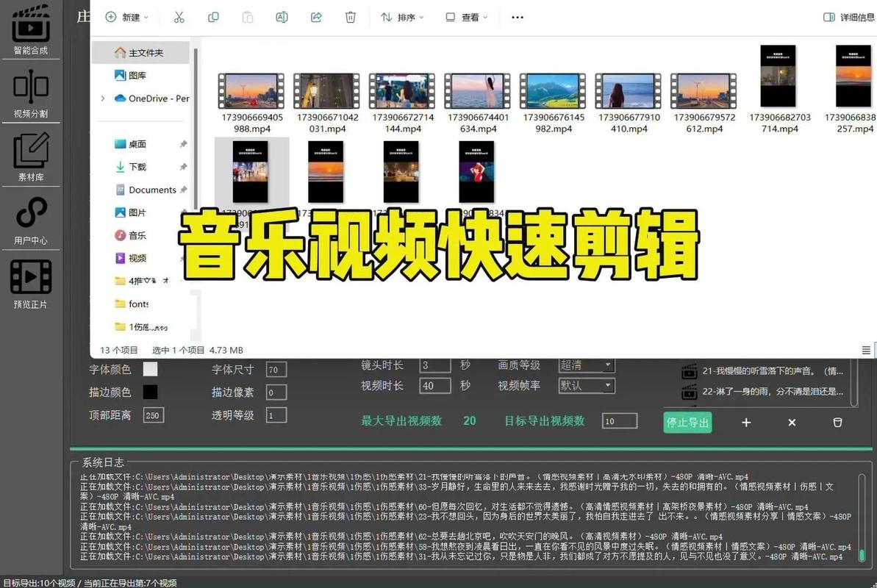Click the share icon in the toolbar
This screenshot has width=877, height=588.
(316, 16)
